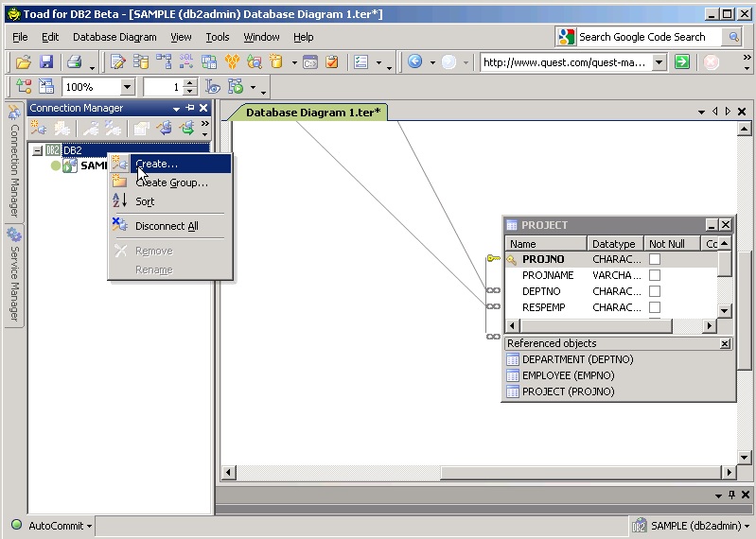Toggle Not Null checkbox for PROJNO
Image resolution: width=756 pixels, height=539 pixels.
click(654, 259)
